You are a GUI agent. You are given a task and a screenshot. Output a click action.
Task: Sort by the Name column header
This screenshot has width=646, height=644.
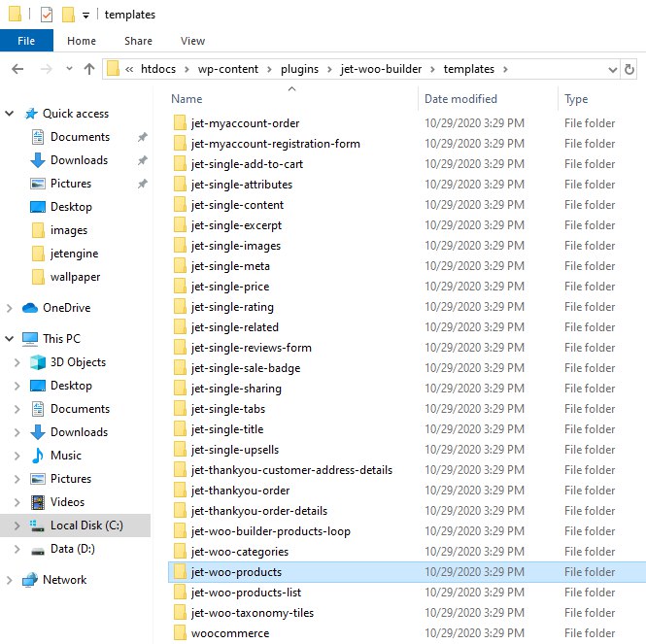187,99
